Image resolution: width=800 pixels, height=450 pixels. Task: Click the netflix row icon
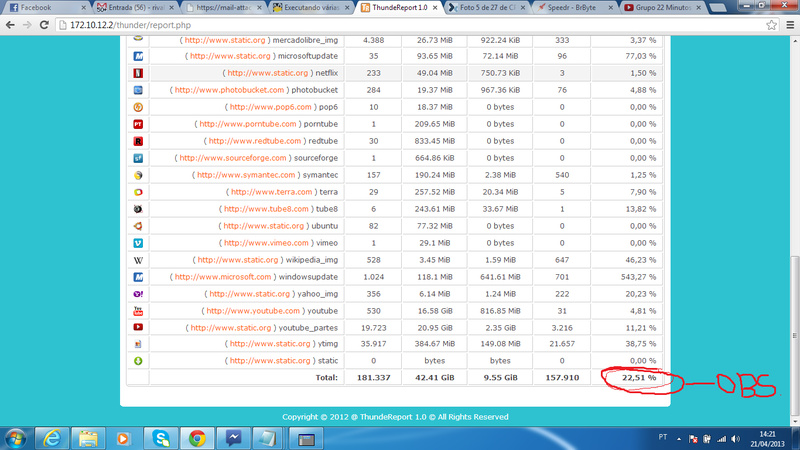click(x=138, y=73)
